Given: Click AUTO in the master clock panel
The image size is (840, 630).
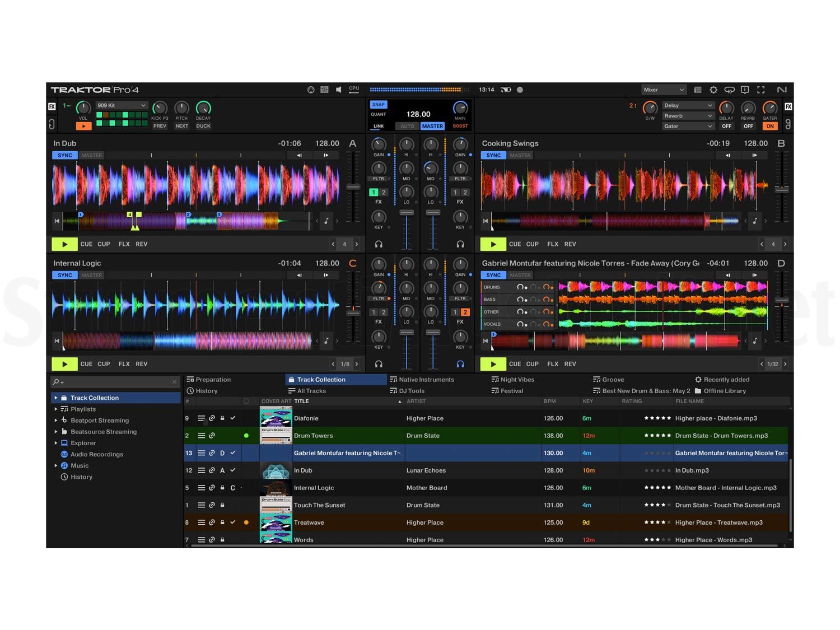Looking at the screenshot, I should 407,126.
